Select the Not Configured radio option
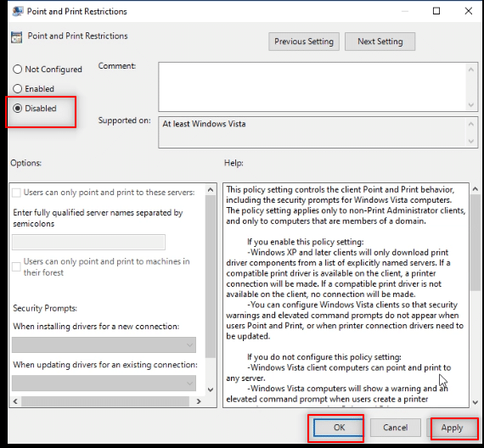 pyautogui.click(x=17, y=69)
